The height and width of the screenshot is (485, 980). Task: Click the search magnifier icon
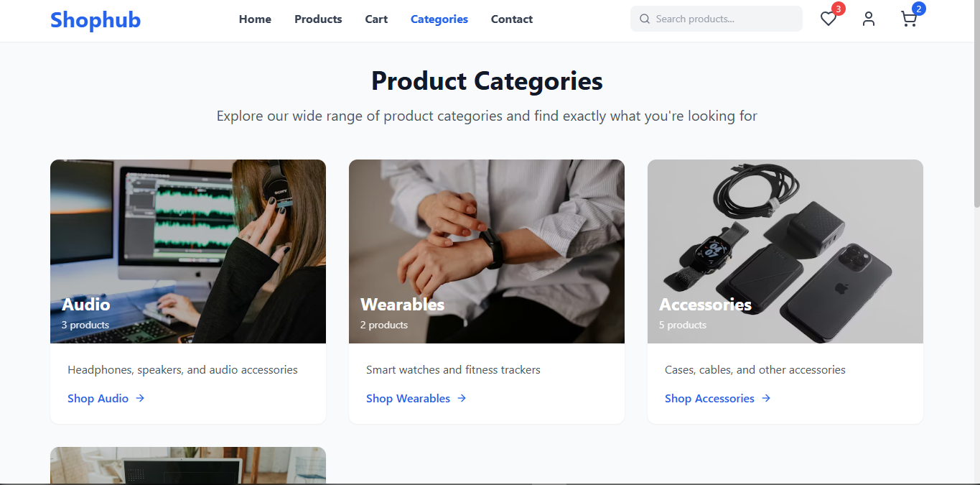pos(645,19)
